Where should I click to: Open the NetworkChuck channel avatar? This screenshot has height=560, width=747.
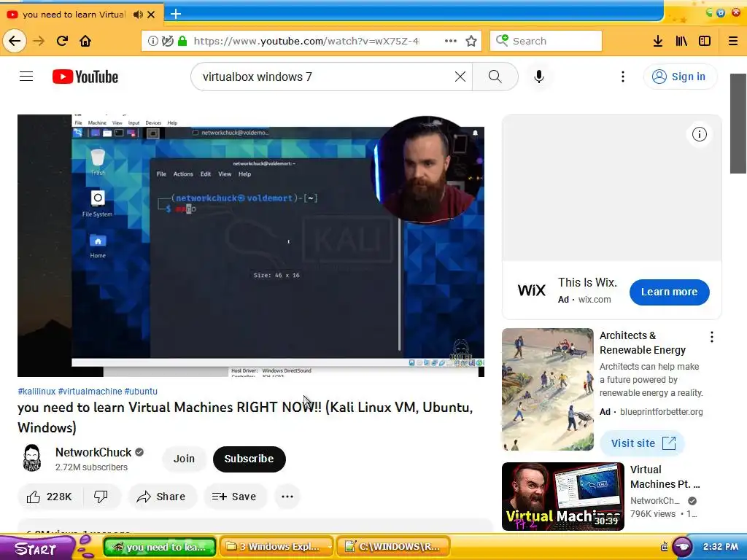coord(32,458)
